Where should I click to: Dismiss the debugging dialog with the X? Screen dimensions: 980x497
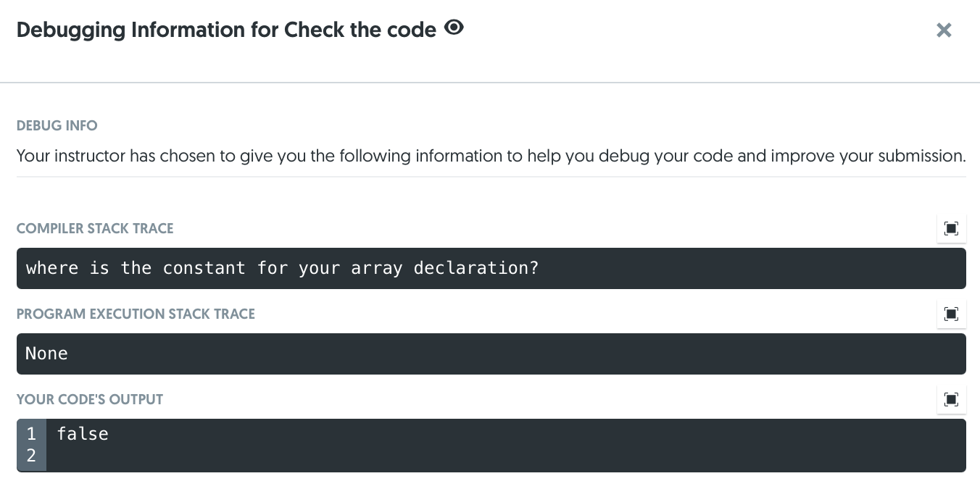944,30
